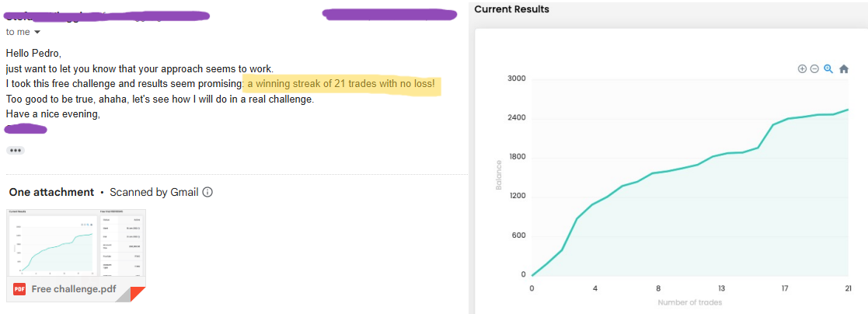
Task: Click the Scanned by Gmail info icon
Action: (207, 192)
